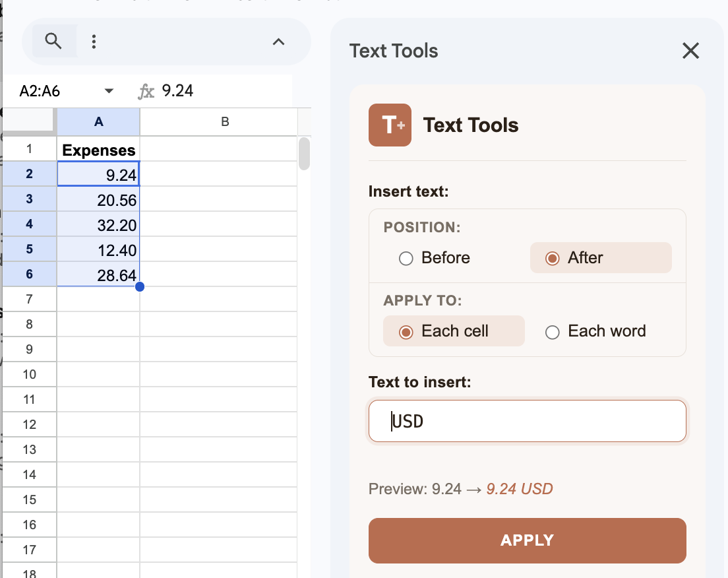Image resolution: width=728 pixels, height=578 pixels.
Task: Click the search magnifying glass icon
Action: [53, 41]
